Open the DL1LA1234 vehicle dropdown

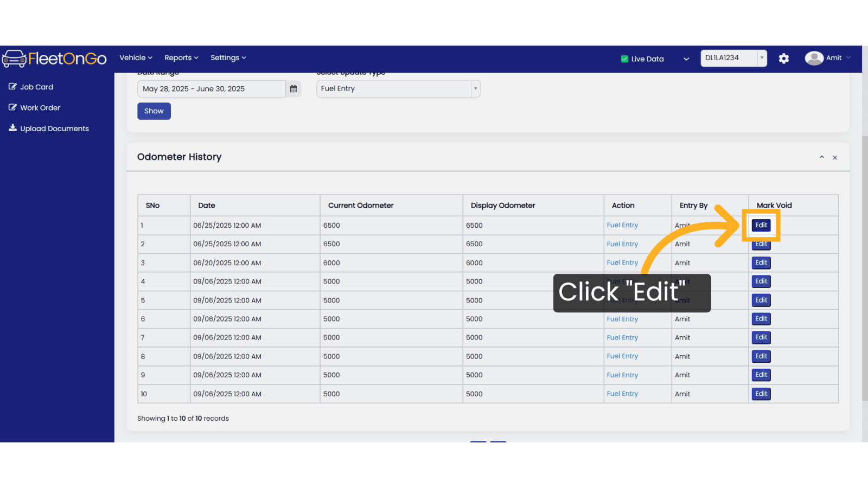point(733,58)
